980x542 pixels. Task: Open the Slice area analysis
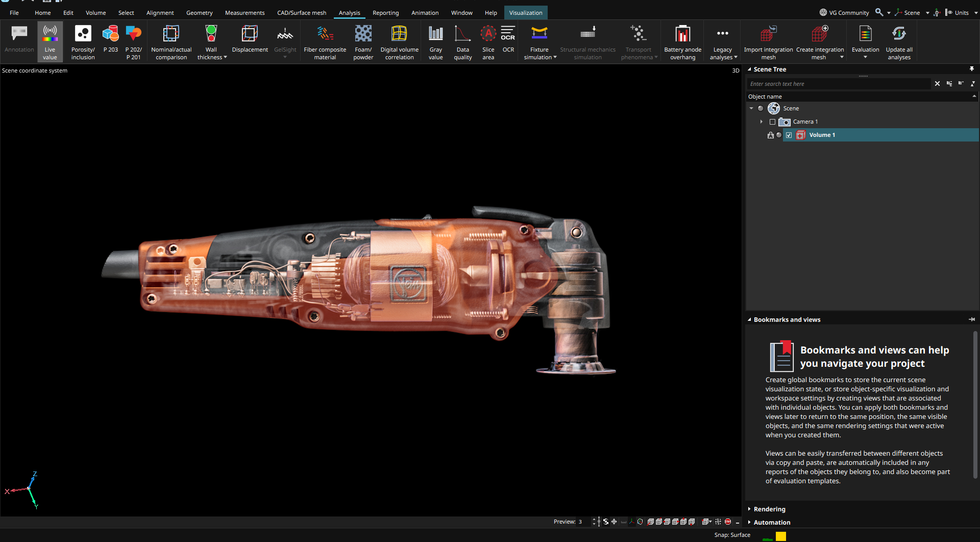pyautogui.click(x=488, y=42)
